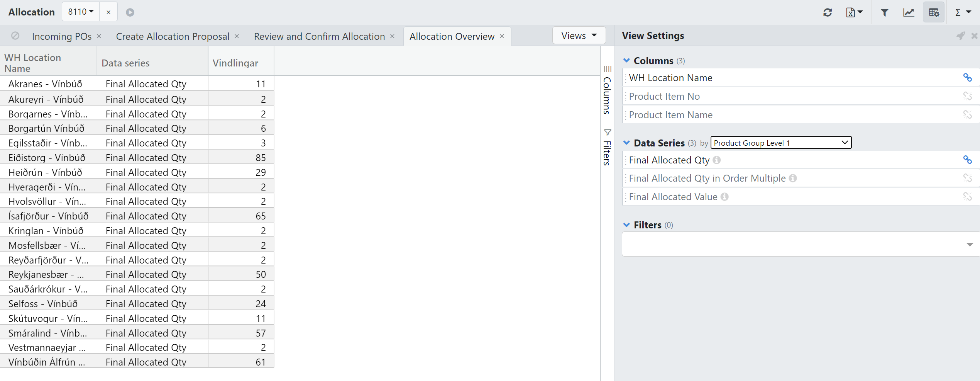Open the line chart view icon
980x381 pixels.
click(909, 13)
